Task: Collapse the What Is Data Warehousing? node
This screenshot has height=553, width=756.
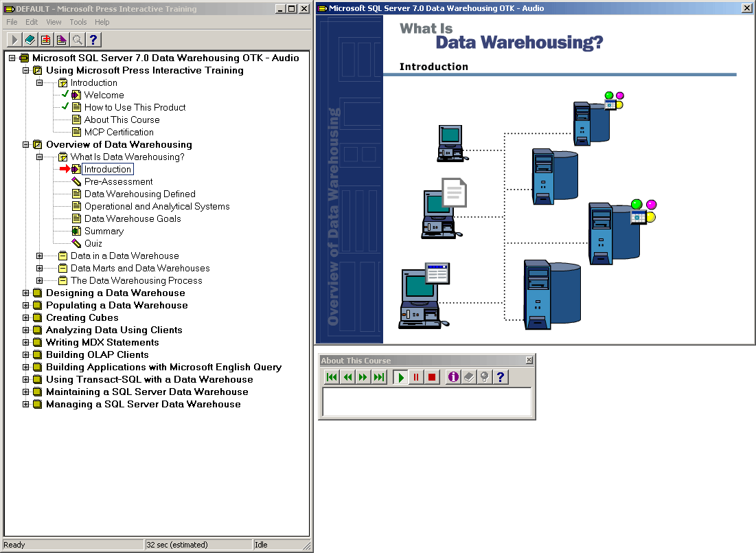Action: click(x=40, y=157)
